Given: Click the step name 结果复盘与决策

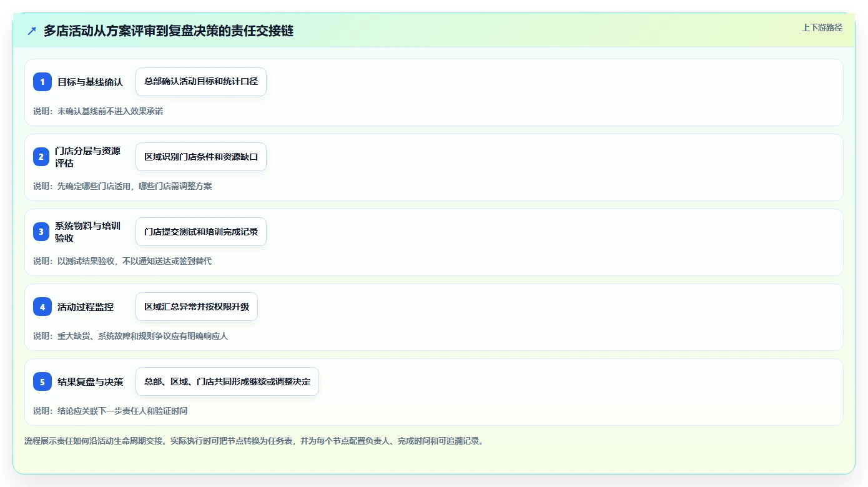Looking at the screenshot, I should pos(91,381).
